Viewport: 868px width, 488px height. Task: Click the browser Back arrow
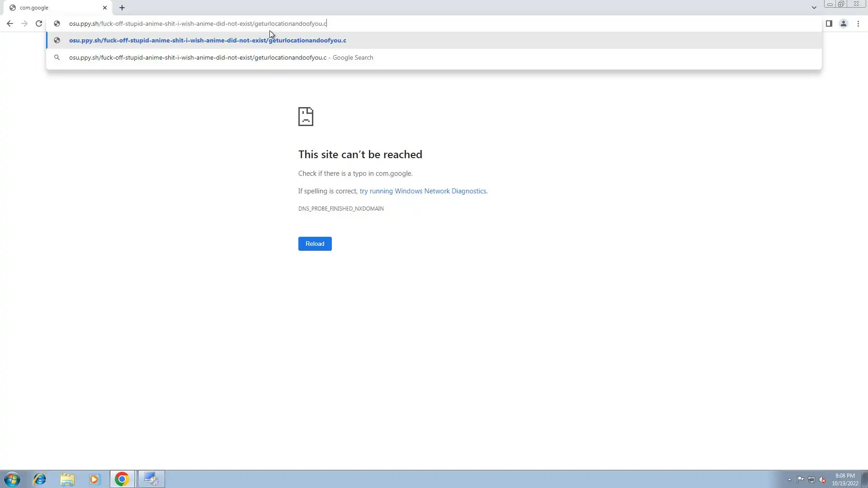[10, 23]
